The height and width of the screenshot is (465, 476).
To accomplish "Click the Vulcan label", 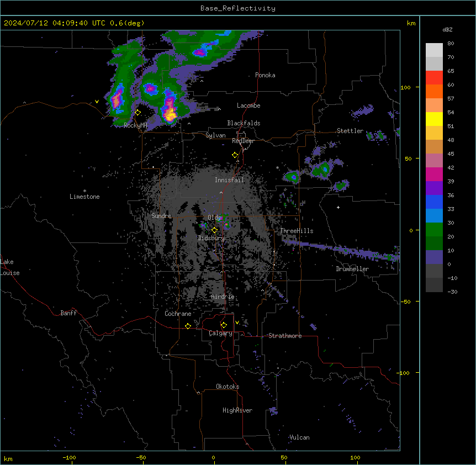I will (x=299, y=437).
